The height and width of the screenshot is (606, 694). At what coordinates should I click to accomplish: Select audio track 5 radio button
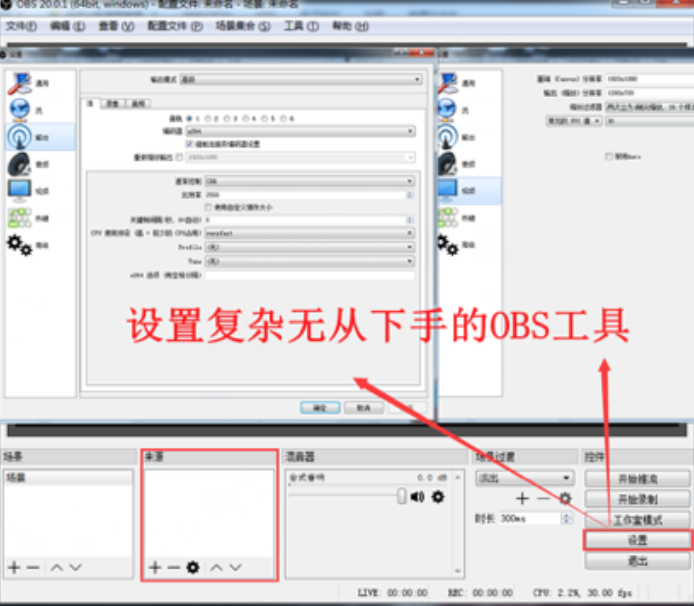click(x=265, y=119)
